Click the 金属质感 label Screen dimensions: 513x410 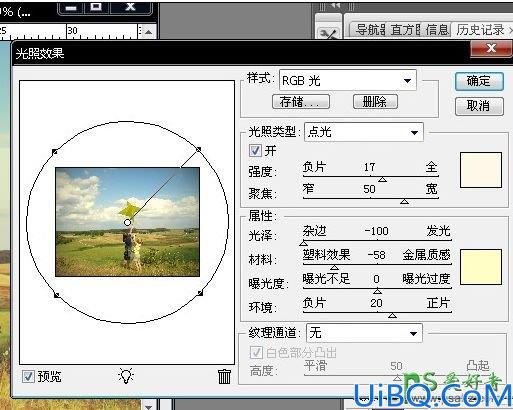click(x=426, y=255)
